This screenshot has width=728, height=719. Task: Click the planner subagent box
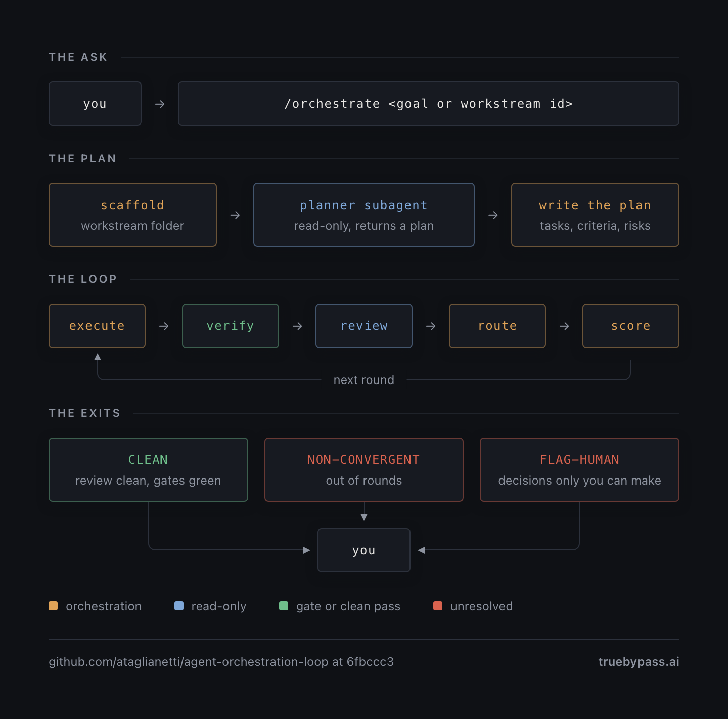(364, 215)
